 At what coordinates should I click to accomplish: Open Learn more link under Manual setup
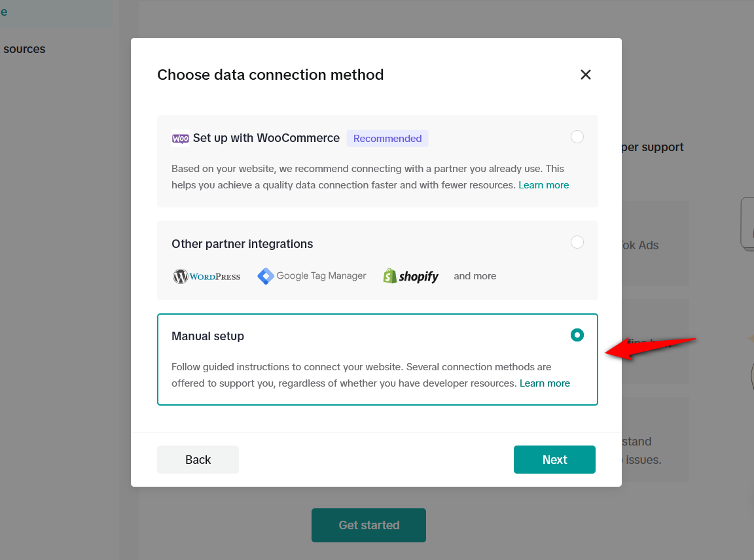pos(545,383)
